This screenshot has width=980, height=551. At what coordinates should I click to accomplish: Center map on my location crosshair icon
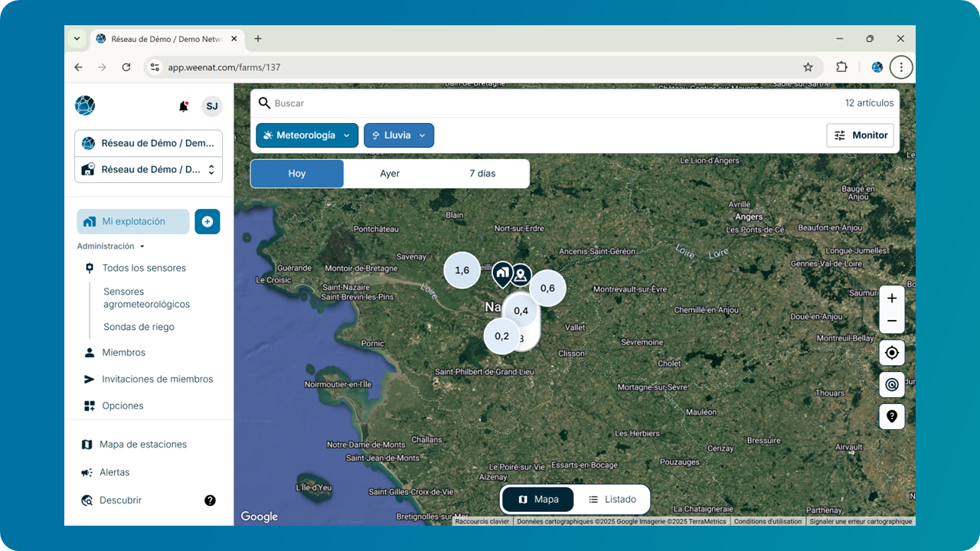(892, 353)
